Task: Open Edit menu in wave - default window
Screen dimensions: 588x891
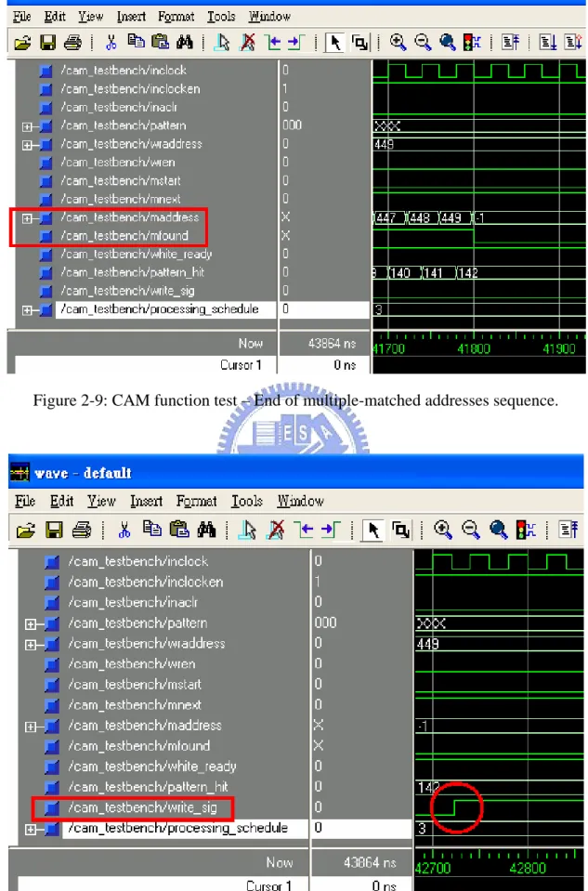Action: tap(61, 501)
